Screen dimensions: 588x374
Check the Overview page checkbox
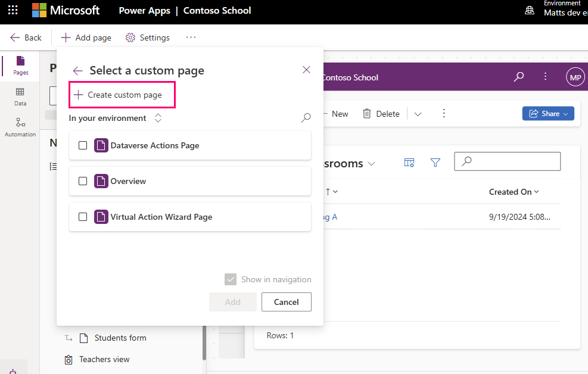[83, 181]
